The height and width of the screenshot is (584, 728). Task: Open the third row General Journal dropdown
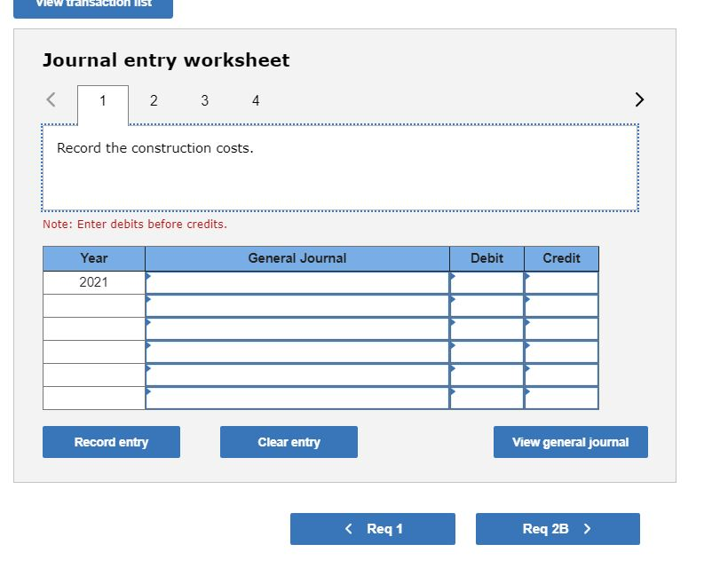pos(297,328)
